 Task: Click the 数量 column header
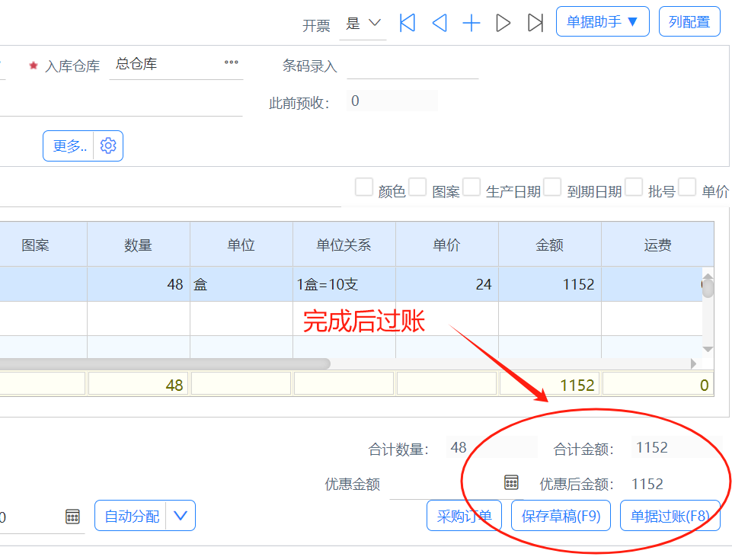(x=138, y=245)
